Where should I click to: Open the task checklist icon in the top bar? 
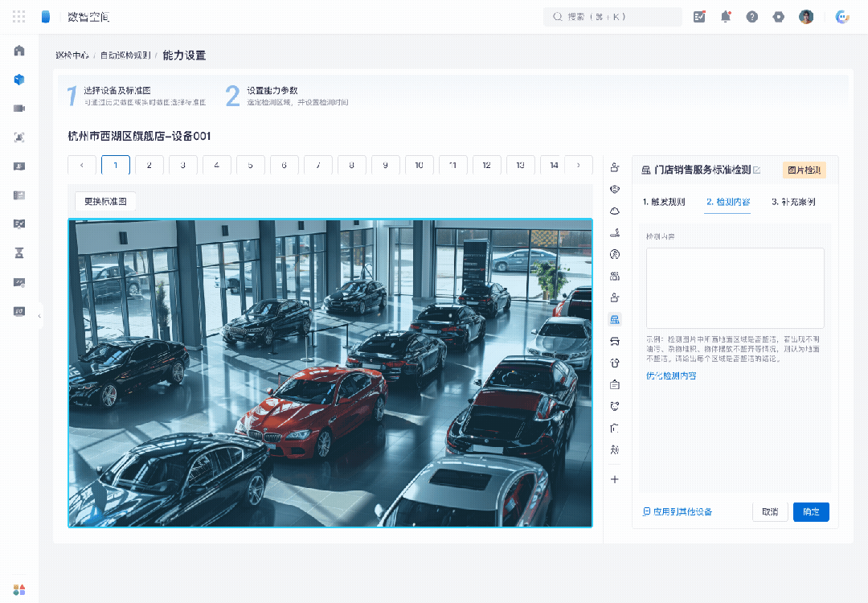699,17
